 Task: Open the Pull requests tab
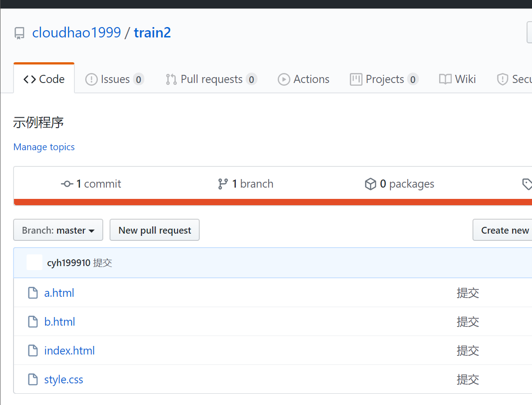point(211,79)
